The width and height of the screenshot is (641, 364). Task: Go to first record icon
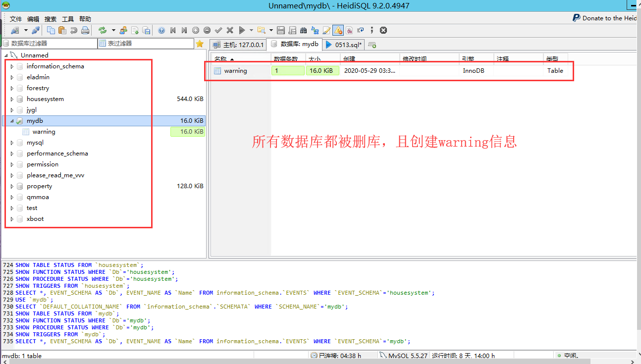[173, 30]
